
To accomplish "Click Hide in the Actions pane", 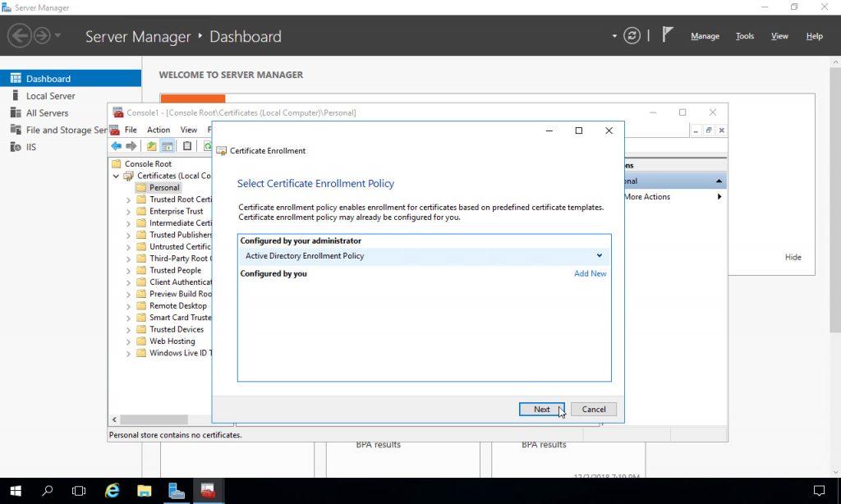I will pyautogui.click(x=793, y=257).
